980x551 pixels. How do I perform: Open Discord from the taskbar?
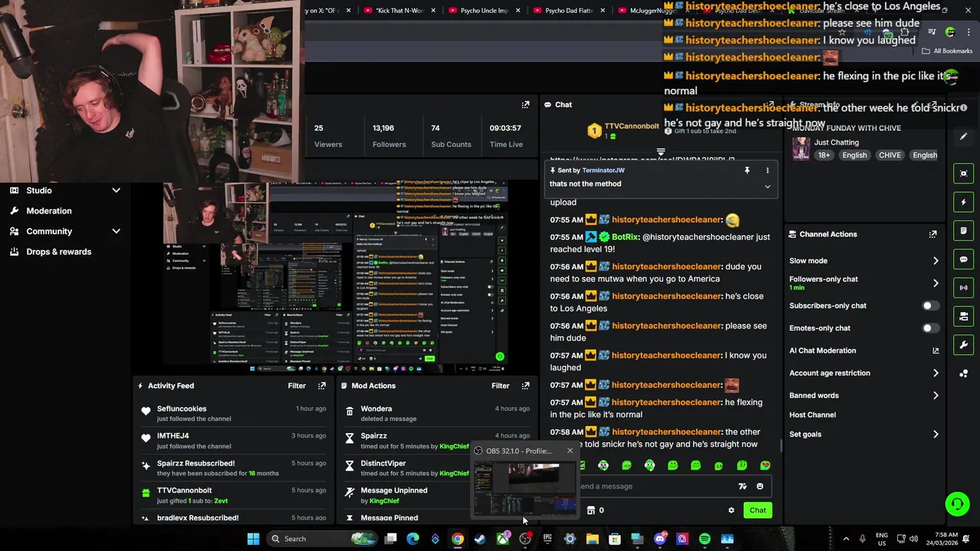(x=660, y=539)
